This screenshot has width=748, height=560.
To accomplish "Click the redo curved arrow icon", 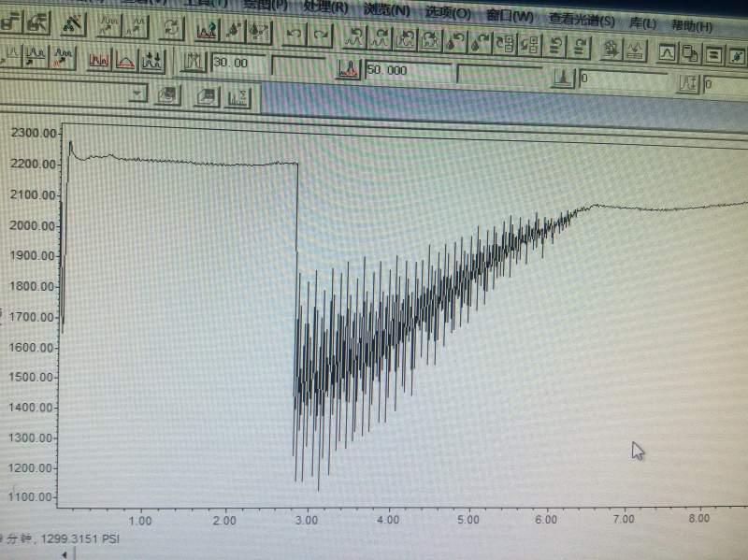I will tap(321, 36).
